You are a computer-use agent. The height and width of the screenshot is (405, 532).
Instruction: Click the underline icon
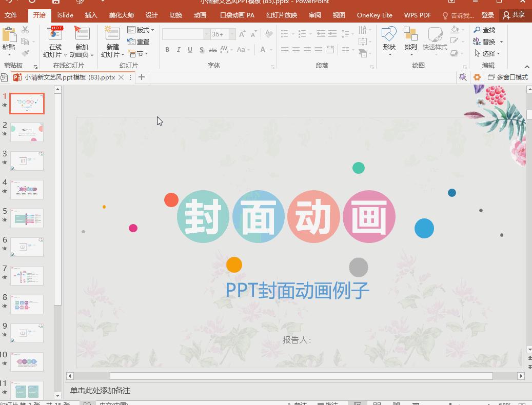click(x=189, y=50)
